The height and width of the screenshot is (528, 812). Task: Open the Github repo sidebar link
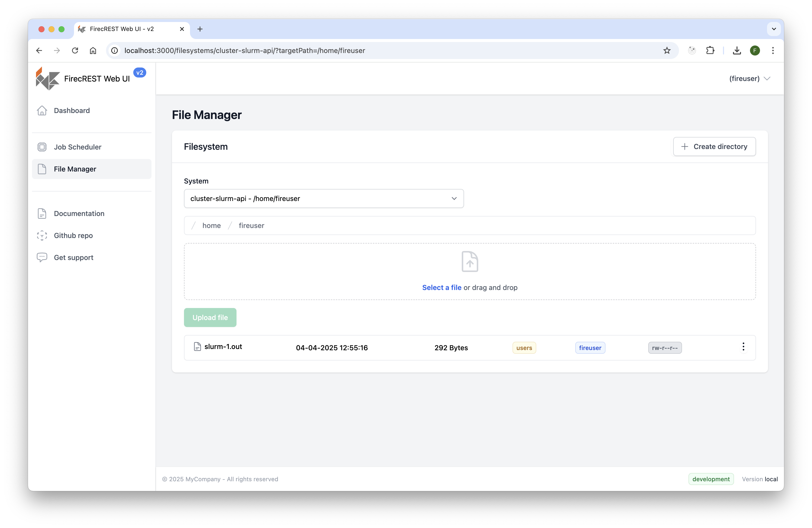pos(91,236)
